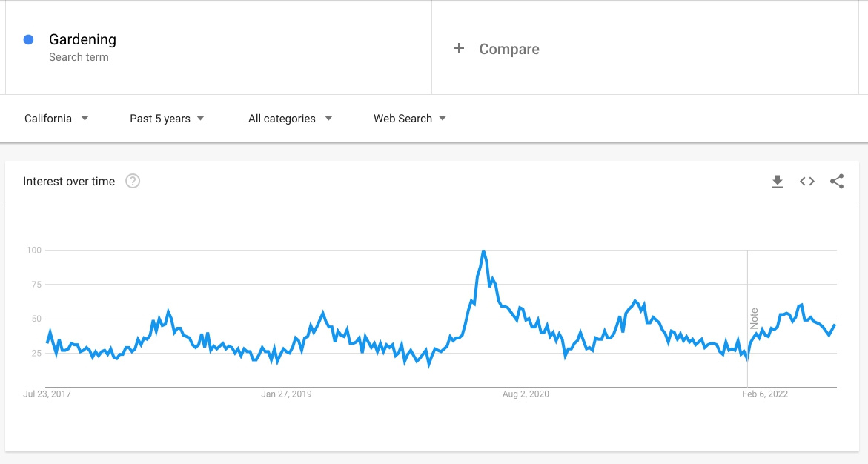Click the blue dot next to Gardening
This screenshot has height=464, width=868.
(28, 39)
